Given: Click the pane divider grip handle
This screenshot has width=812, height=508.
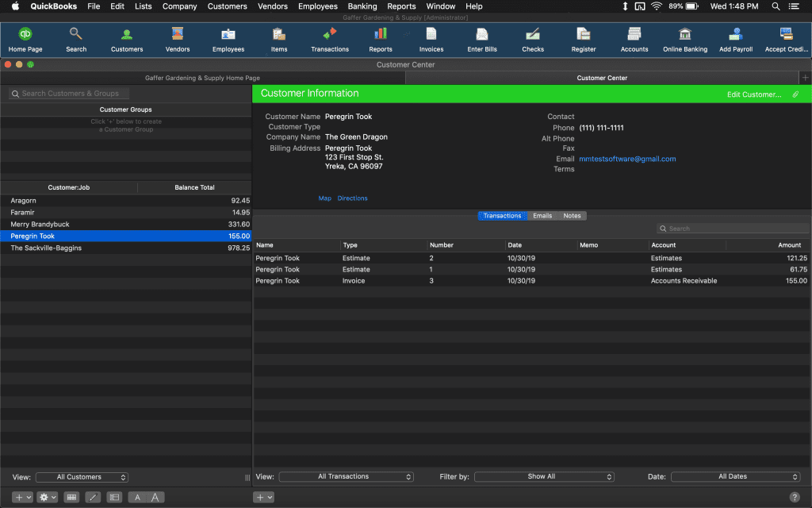Looking at the screenshot, I should point(247,477).
